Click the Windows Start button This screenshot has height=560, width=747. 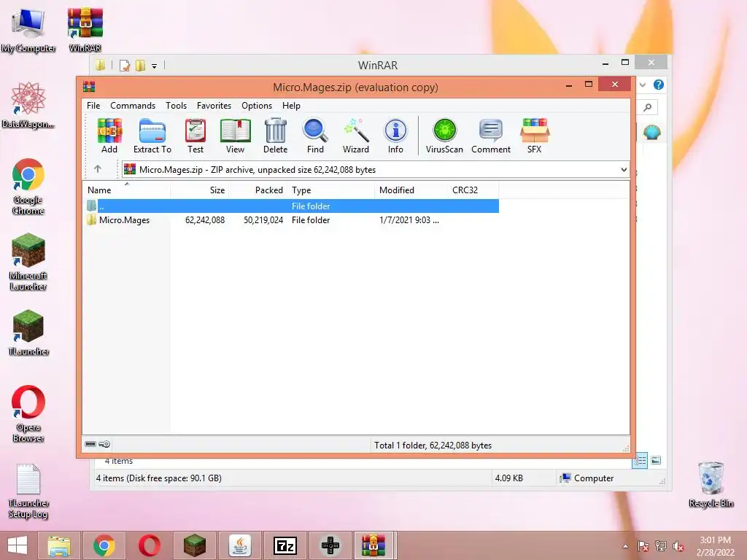tap(18, 545)
